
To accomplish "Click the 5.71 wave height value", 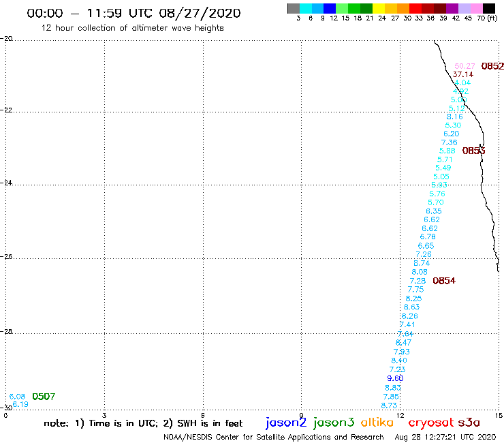I will pyautogui.click(x=445, y=159).
